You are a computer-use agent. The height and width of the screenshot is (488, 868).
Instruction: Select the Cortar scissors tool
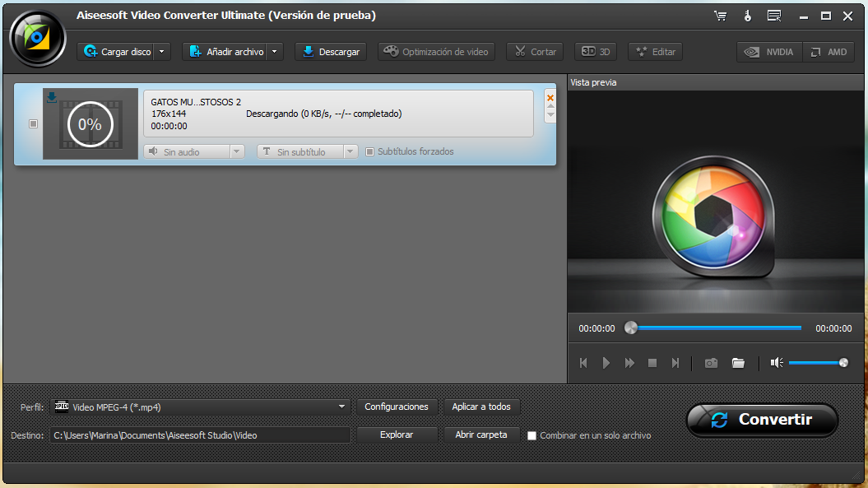(x=535, y=52)
